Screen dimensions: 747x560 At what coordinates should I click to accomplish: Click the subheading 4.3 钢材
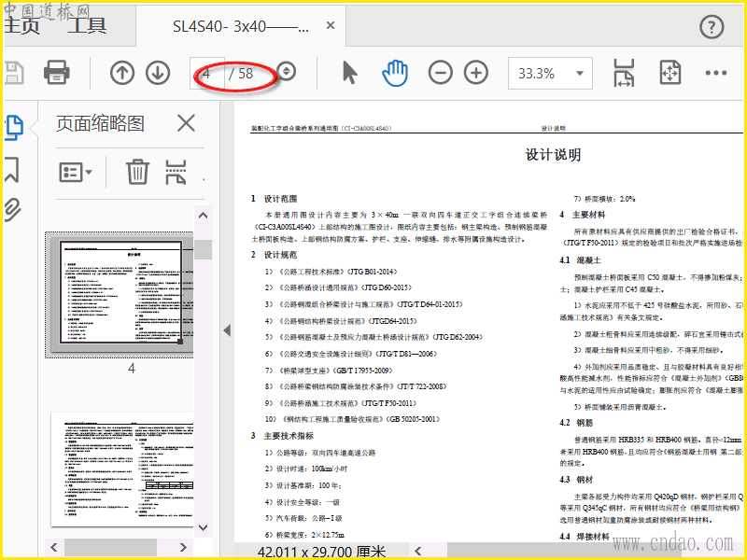(x=576, y=480)
